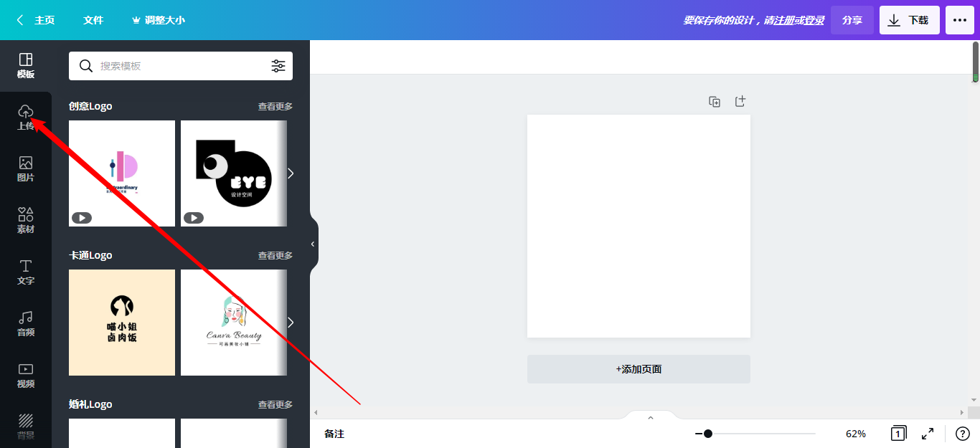Click the horizontal scrollbar right arrow

963,413
